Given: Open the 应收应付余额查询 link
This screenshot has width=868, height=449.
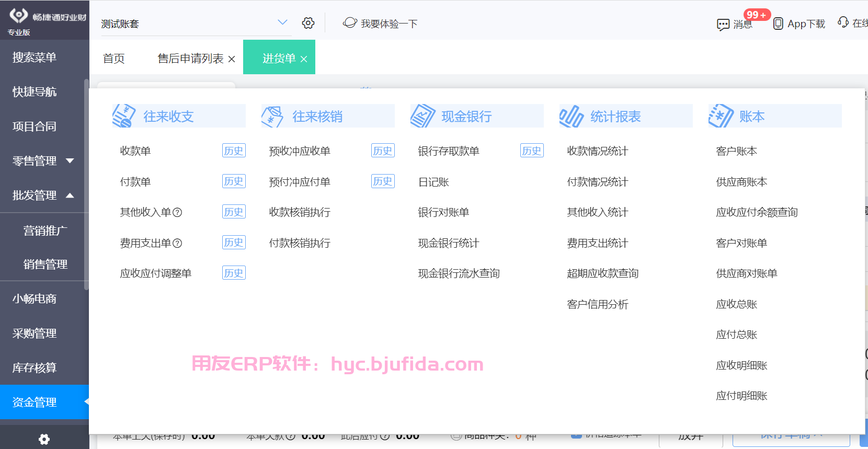Looking at the screenshot, I should click(757, 212).
